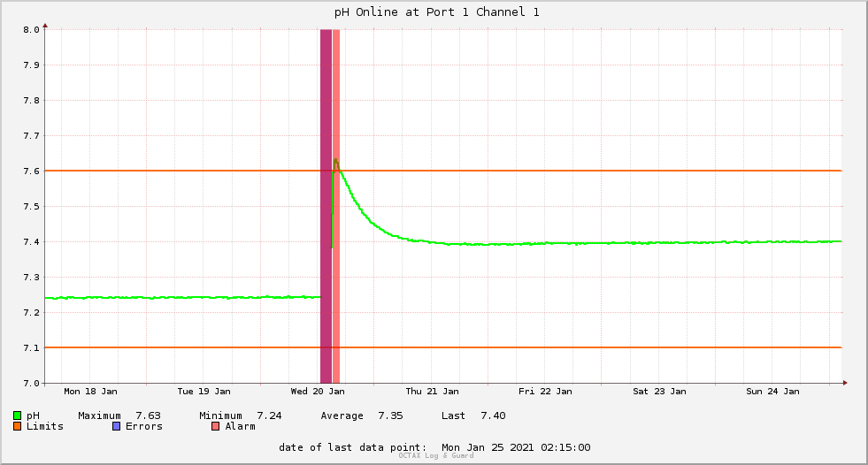868x465 pixels.
Task: Click the 7.0 y-axis label
Action: (x=31, y=384)
